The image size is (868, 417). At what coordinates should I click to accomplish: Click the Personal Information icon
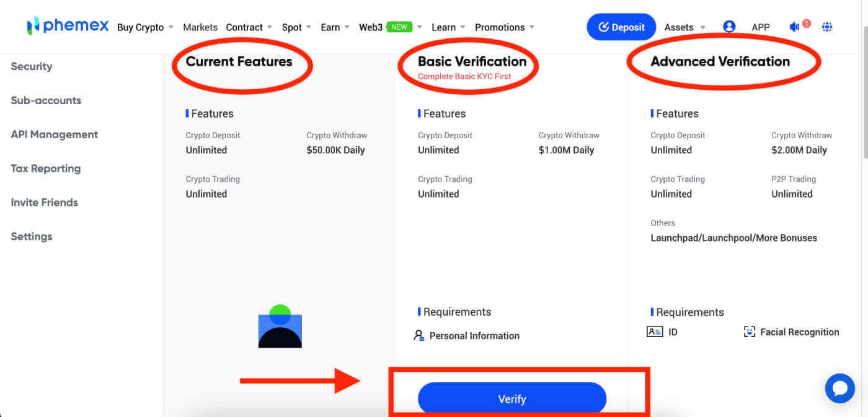419,335
